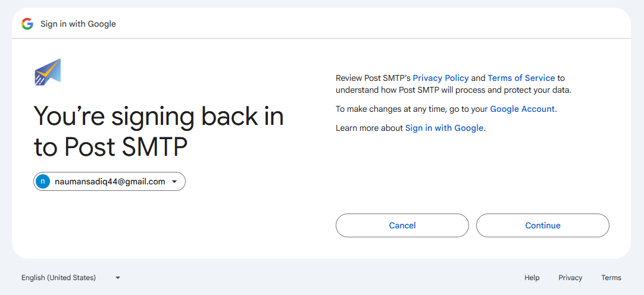Open the Terms footer link
The height and width of the screenshot is (295, 644).
[611, 278]
